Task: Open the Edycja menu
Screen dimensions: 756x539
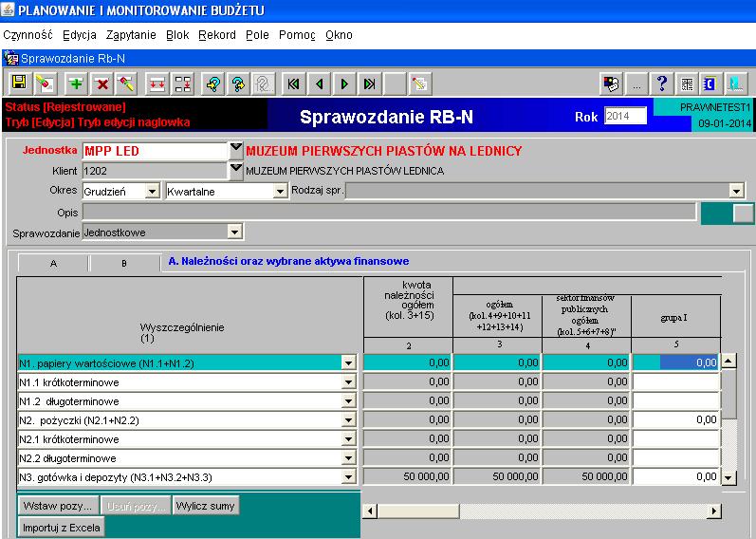Action: 80,35
